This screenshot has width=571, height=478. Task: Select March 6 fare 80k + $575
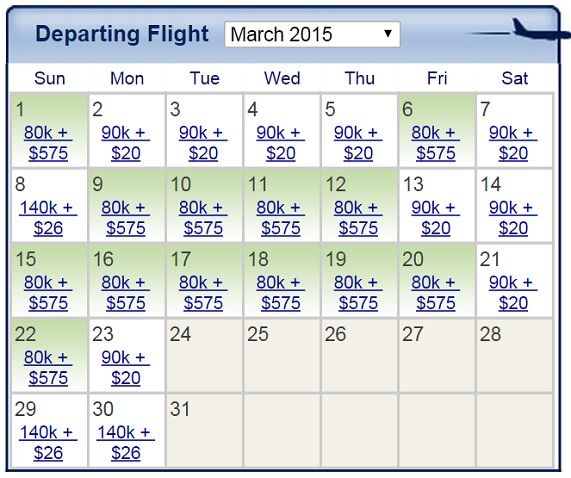pyautogui.click(x=436, y=143)
